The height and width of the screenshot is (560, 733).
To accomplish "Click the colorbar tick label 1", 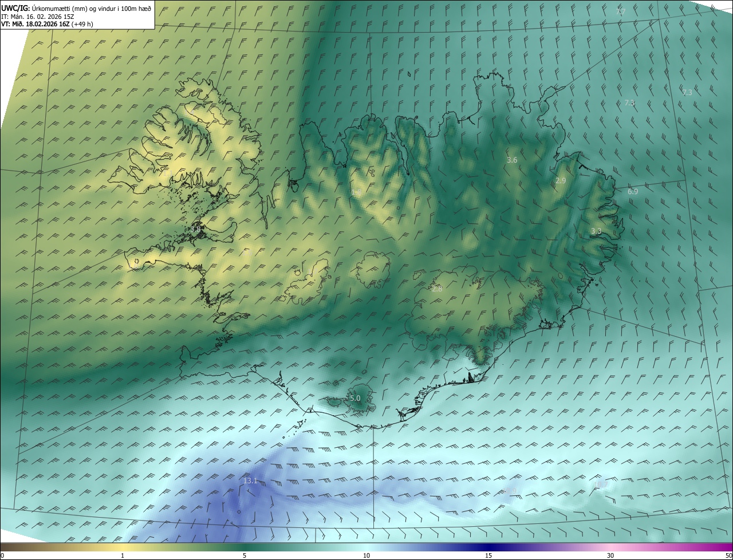I will point(123,555).
